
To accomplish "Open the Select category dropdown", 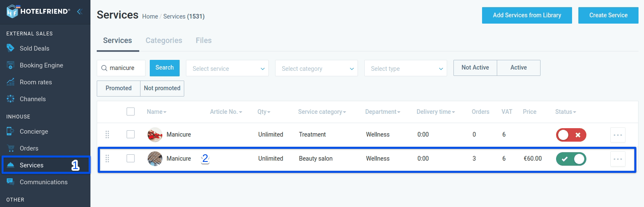I will coord(316,68).
